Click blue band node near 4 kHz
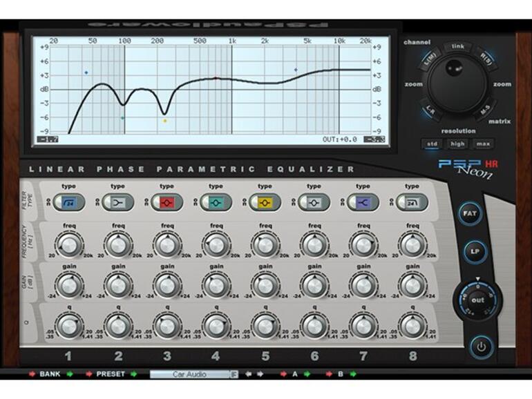The image size is (532, 399). click(x=296, y=70)
